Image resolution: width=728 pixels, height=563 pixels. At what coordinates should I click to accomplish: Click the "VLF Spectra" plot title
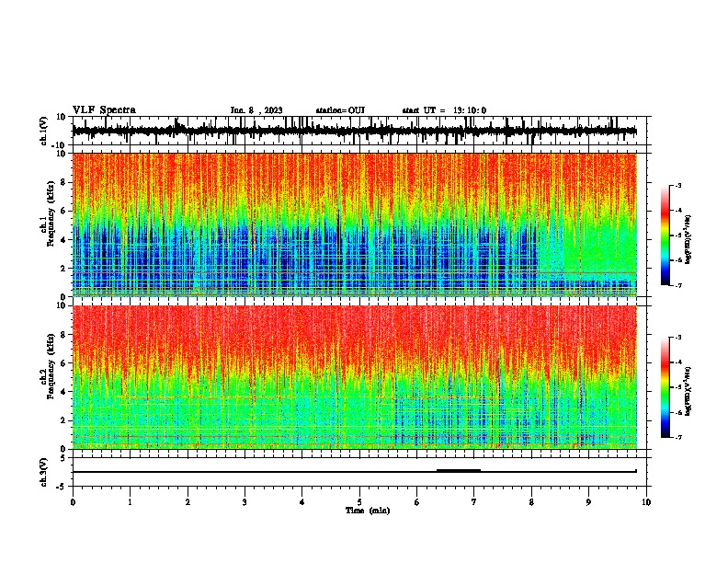tap(104, 110)
